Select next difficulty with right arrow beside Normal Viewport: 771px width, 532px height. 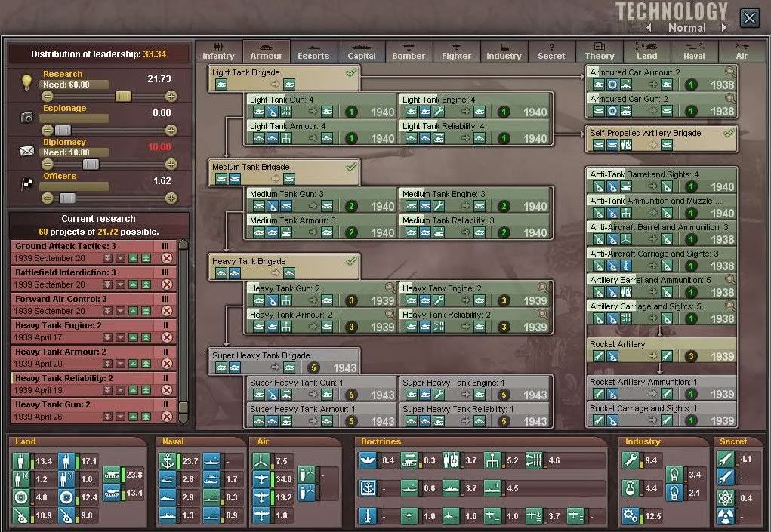click(723, 28)
